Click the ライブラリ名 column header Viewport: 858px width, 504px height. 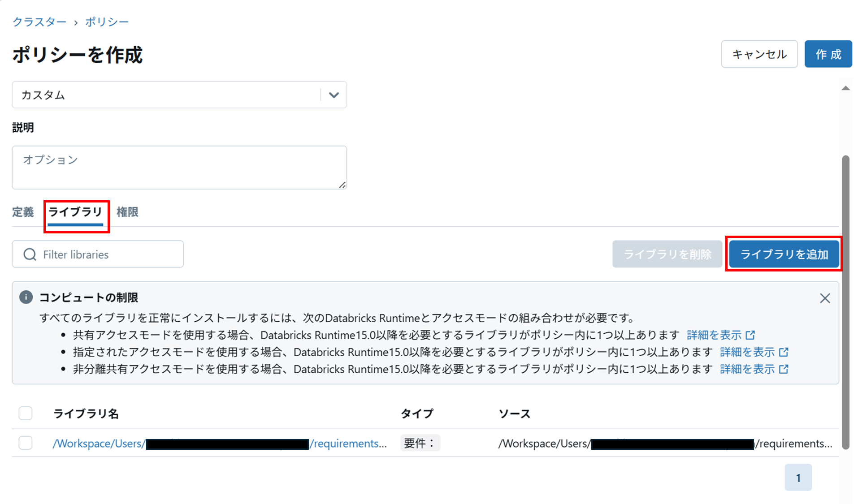86,414
